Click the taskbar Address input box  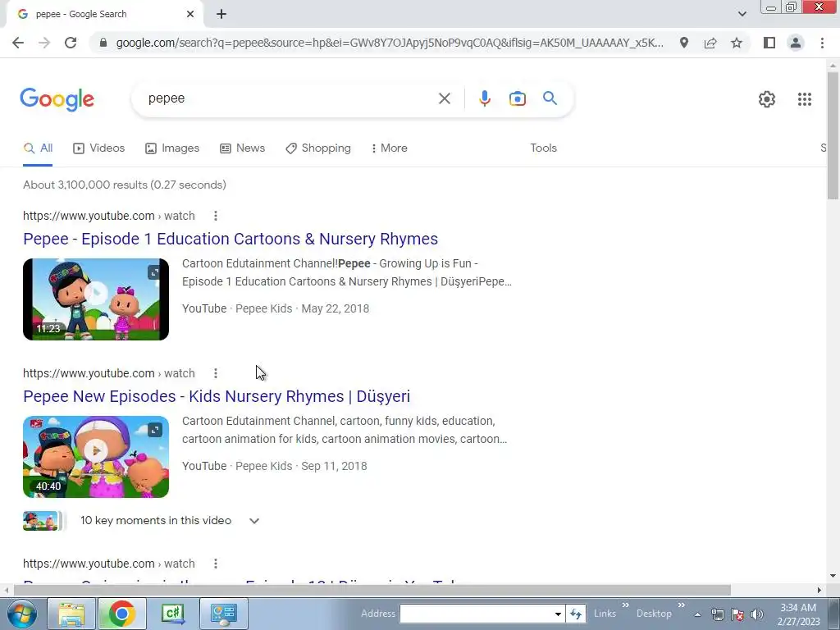pos(477,614)
